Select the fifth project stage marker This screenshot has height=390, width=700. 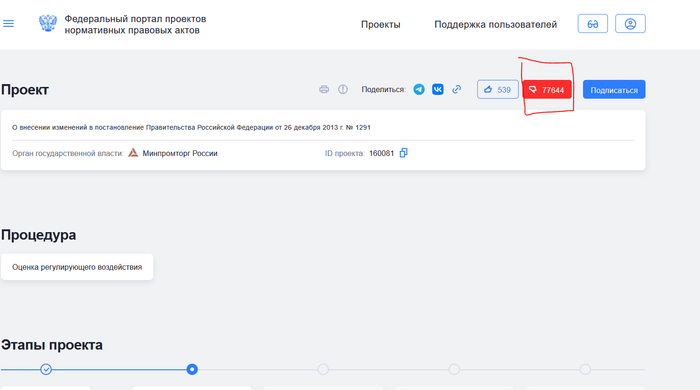click(585, 369)
